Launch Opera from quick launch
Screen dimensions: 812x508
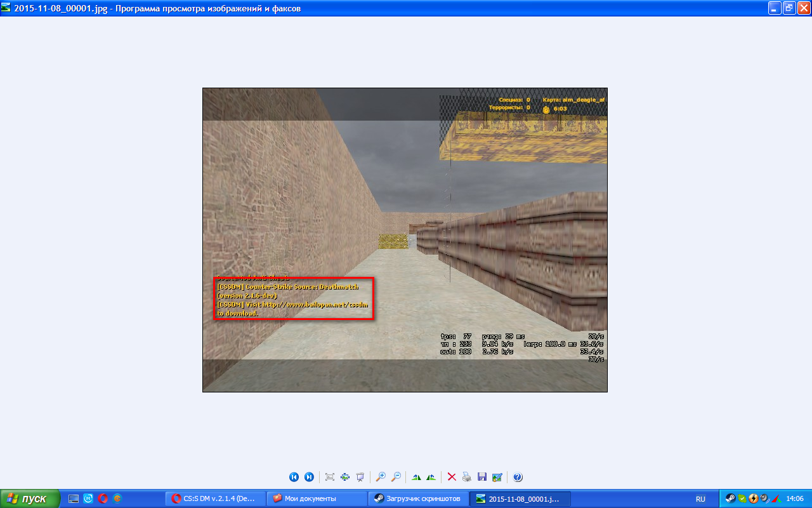tap(103, 498)
